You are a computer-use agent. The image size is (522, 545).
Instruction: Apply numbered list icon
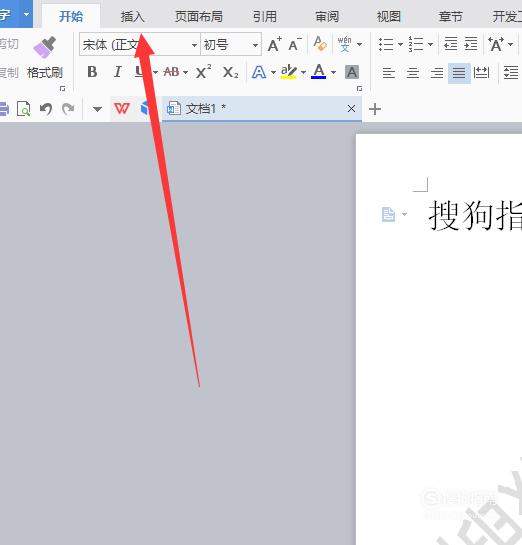tap(416, 44)
